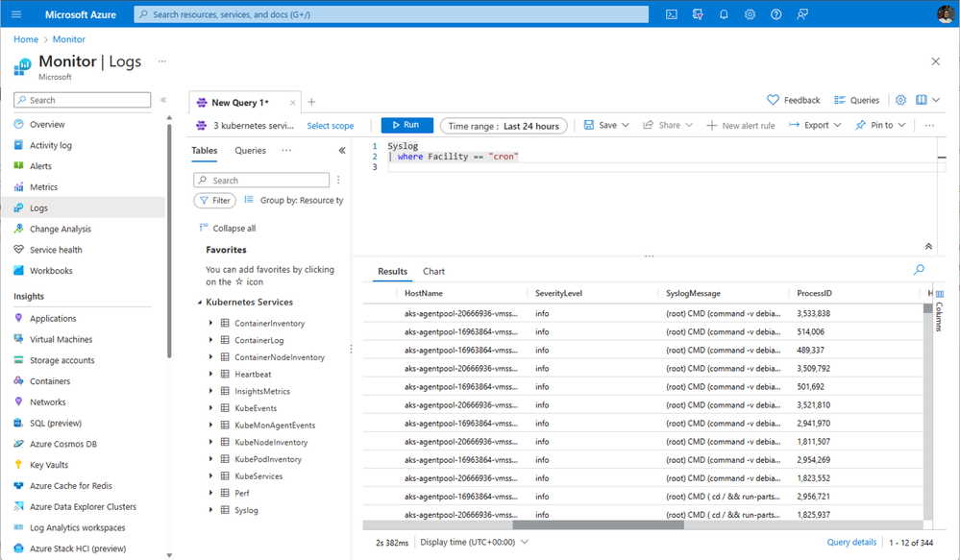Open portal settings gear in header
Viewport: 960px width, 560px height.
(750, 14)
